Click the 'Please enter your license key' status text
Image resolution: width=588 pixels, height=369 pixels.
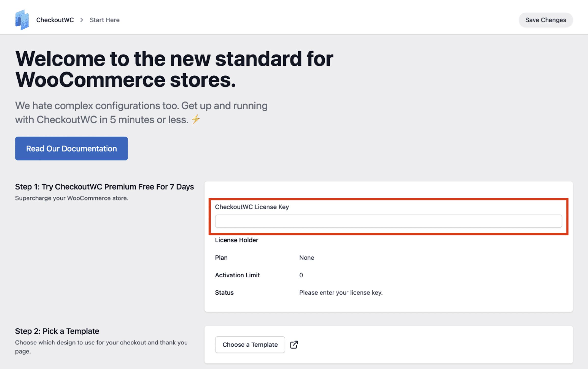[x=341, y=292]
